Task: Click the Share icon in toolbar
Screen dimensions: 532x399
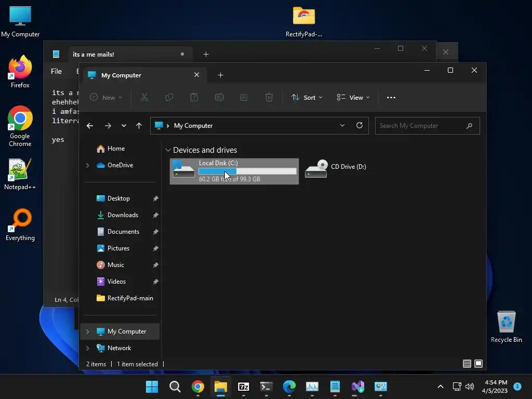Action: [x=244, y=97]
